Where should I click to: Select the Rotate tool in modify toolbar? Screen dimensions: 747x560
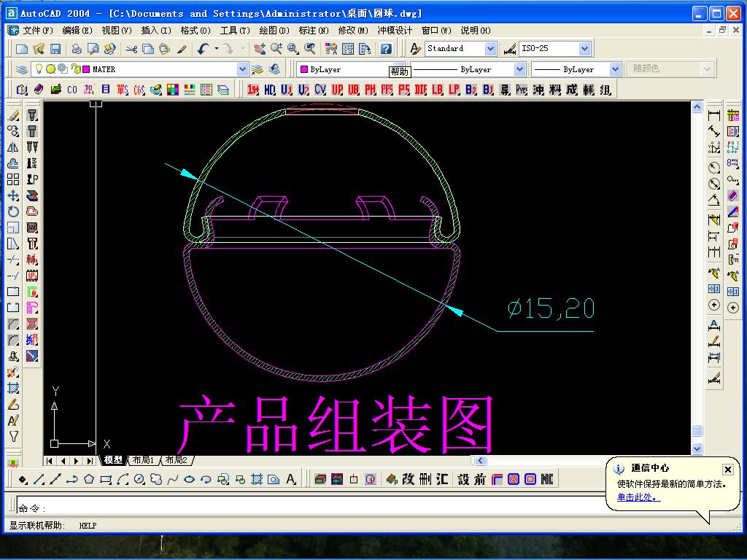pos(13,212)
